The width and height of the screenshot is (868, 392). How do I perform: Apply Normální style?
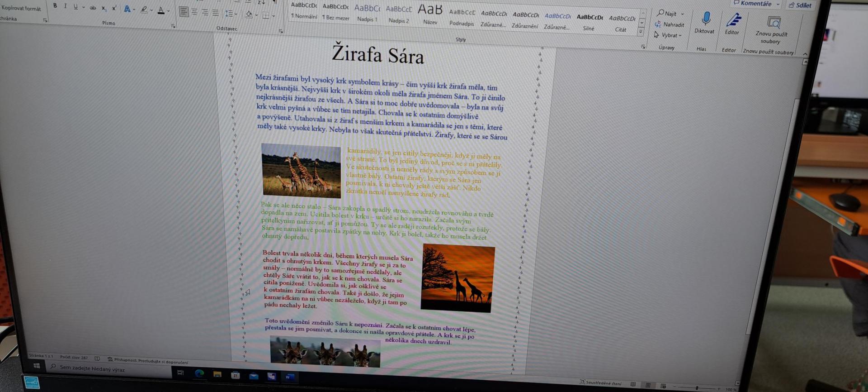(304, 10)
